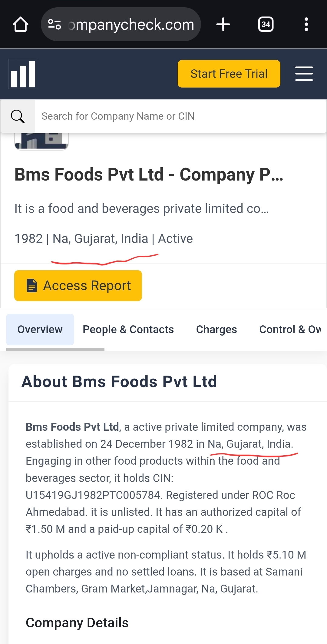Open the Charges tab
327x644 pixels.
point(216,330)
